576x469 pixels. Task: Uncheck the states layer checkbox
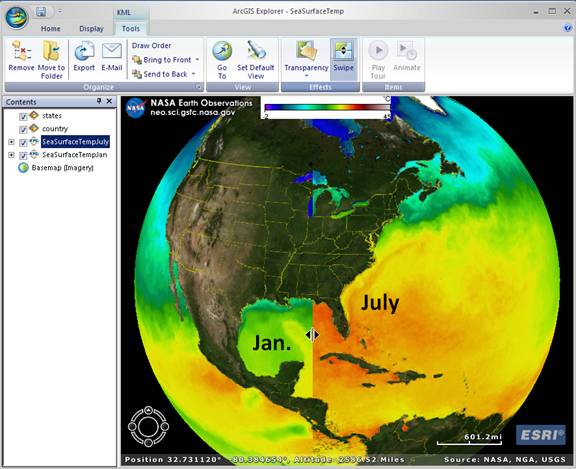(x=23, y=116)
